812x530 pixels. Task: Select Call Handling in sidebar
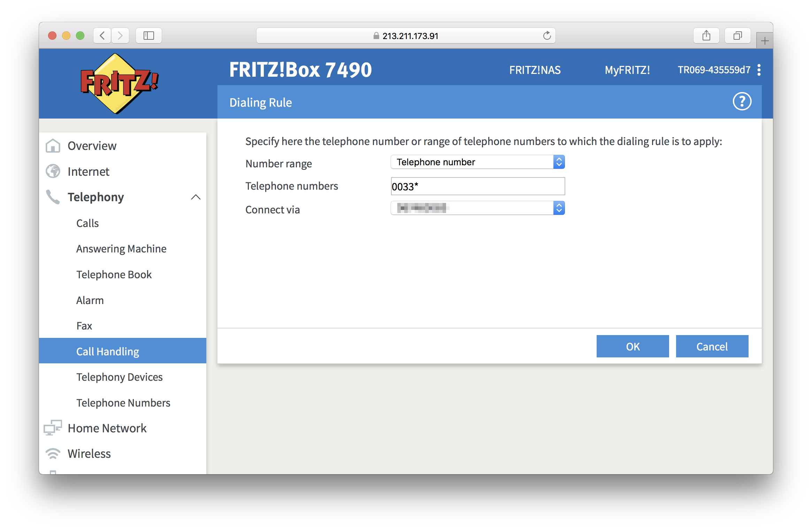tap(123, 351)
